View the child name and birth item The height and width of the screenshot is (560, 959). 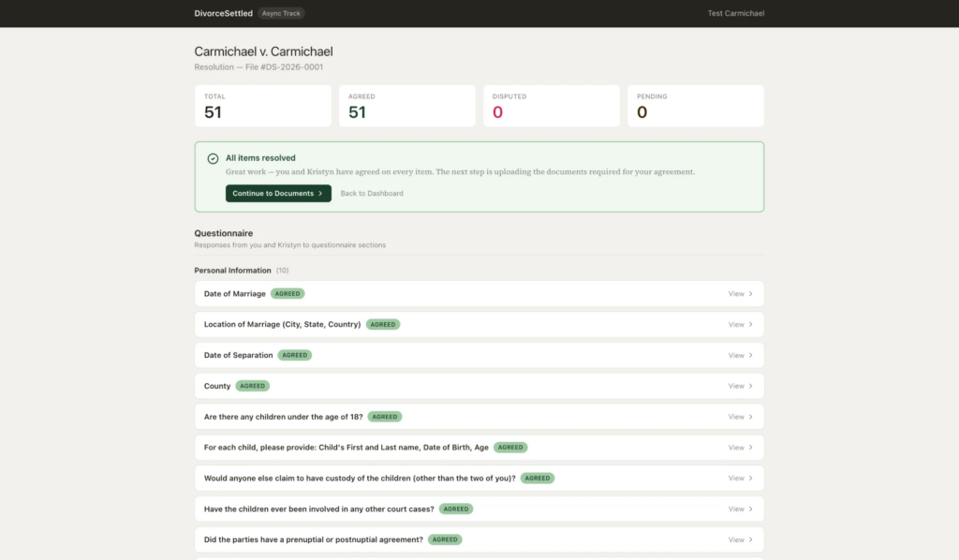pos(736,448)
